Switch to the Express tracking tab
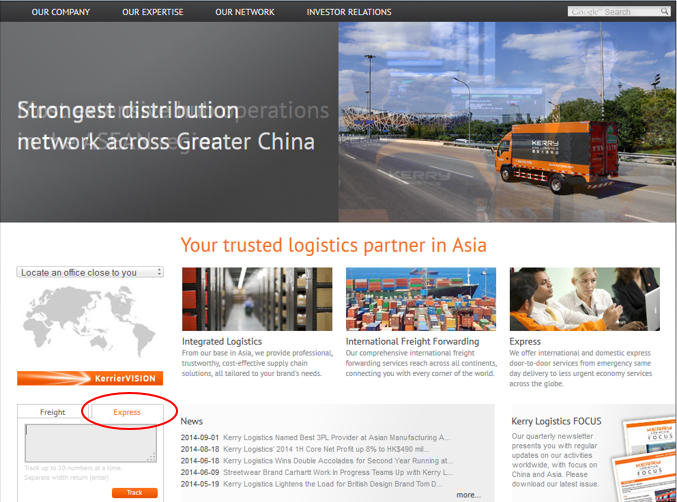This screenshot has height=502, width=677. (x=127, y=412)
